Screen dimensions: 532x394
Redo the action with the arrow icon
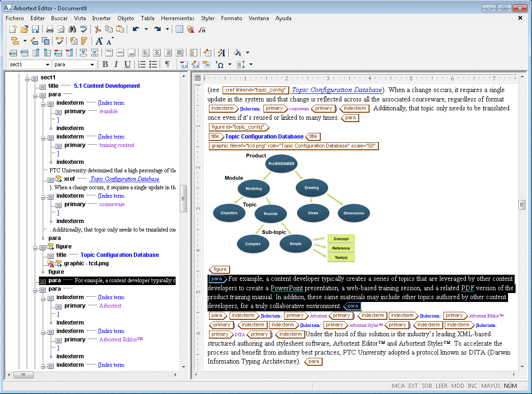pyautogui.click(x=157, y=30)
